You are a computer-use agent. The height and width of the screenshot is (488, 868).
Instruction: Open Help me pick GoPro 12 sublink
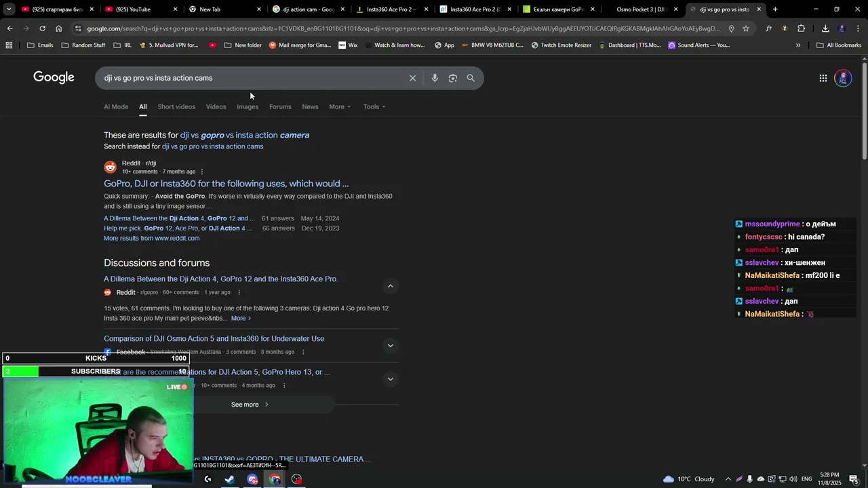pos(178,228)
